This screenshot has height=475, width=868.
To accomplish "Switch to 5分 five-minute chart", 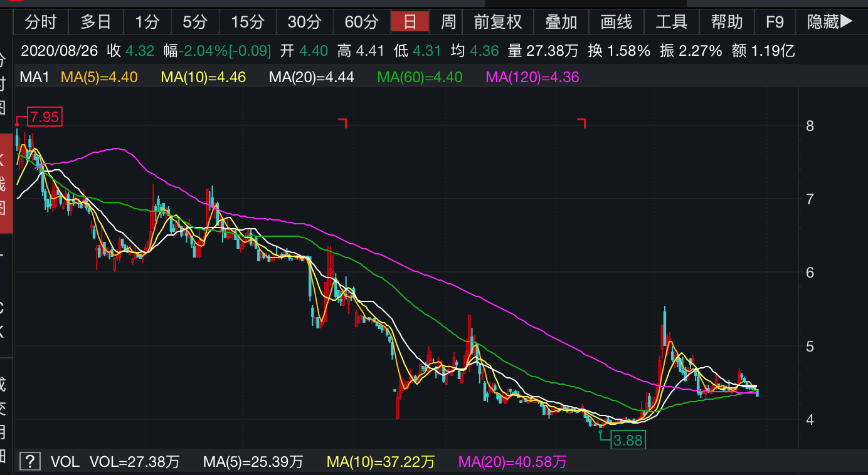I will pyautogui.click(x=195, y=23).
